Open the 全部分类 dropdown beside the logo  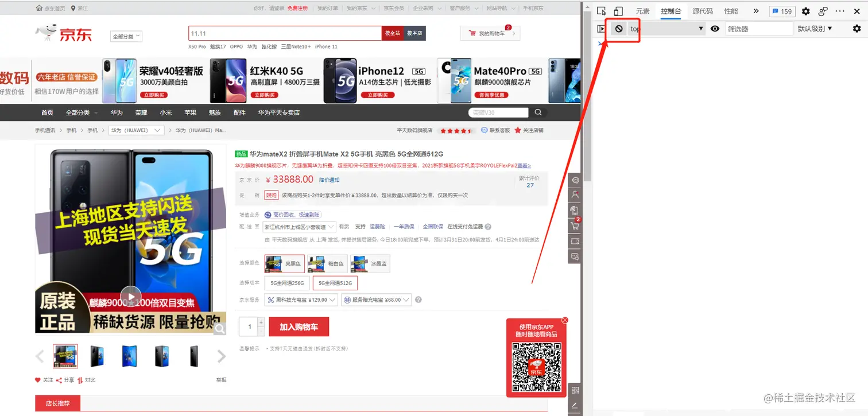click(x=126, y=36)
